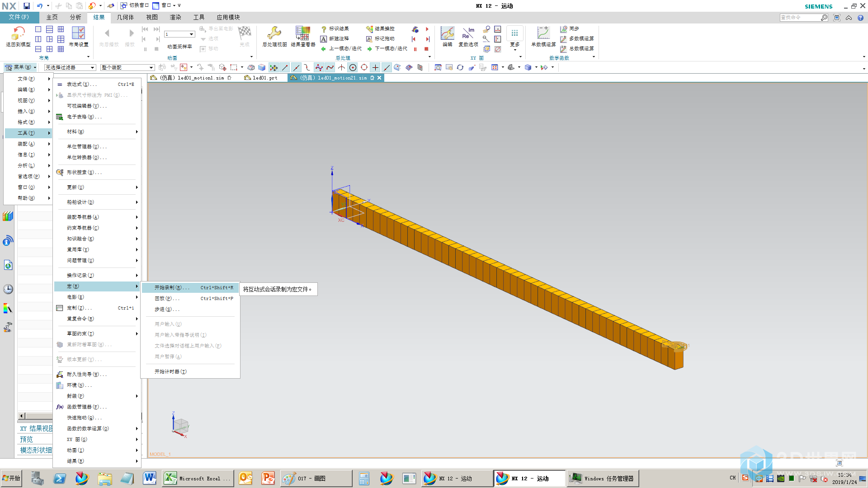The image size is (868, 488).
Task: Open the selection filter dropdown (无选择过滤器)
Action: pos(70,67)
